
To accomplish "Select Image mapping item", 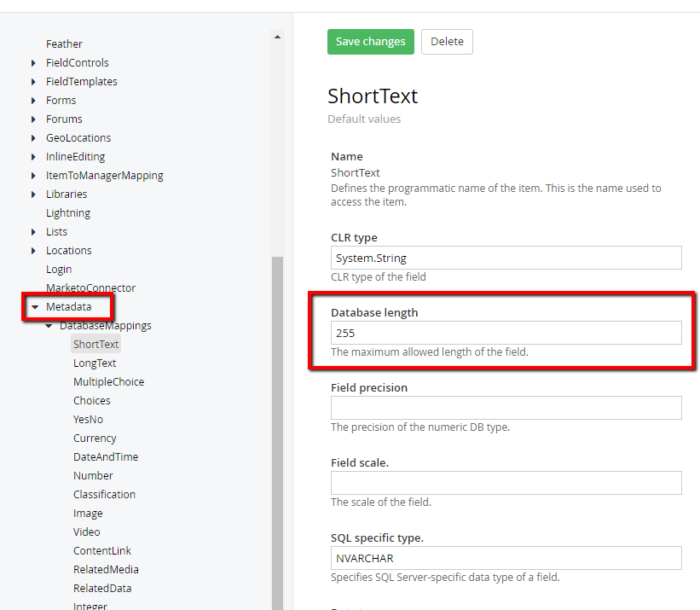I will (x=88, y=513).
